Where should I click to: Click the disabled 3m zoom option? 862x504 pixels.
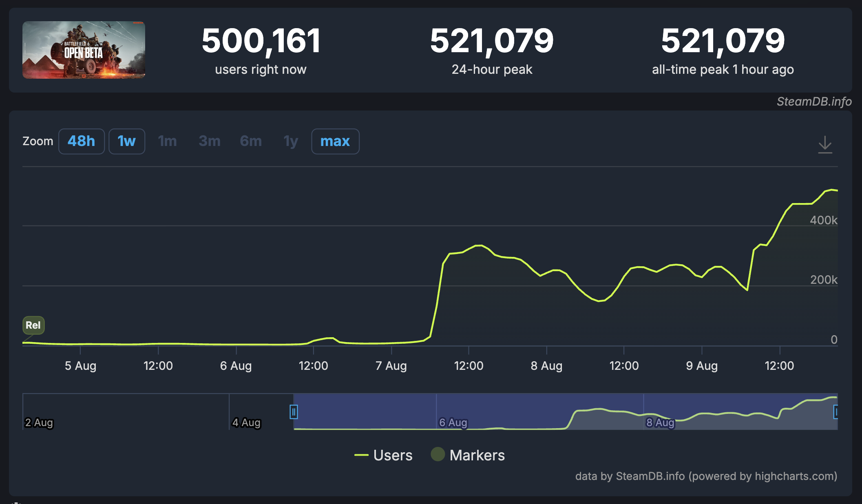(x=210, y=141)
